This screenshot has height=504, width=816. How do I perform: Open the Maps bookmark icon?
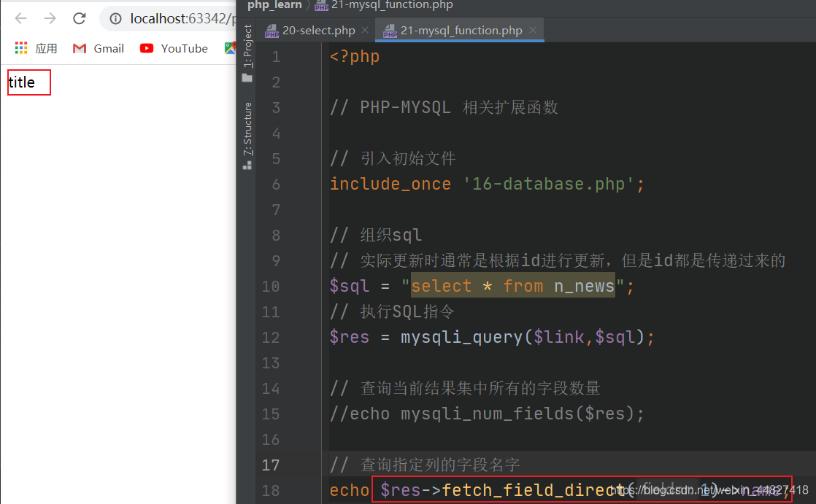click(x=229, y=48)
